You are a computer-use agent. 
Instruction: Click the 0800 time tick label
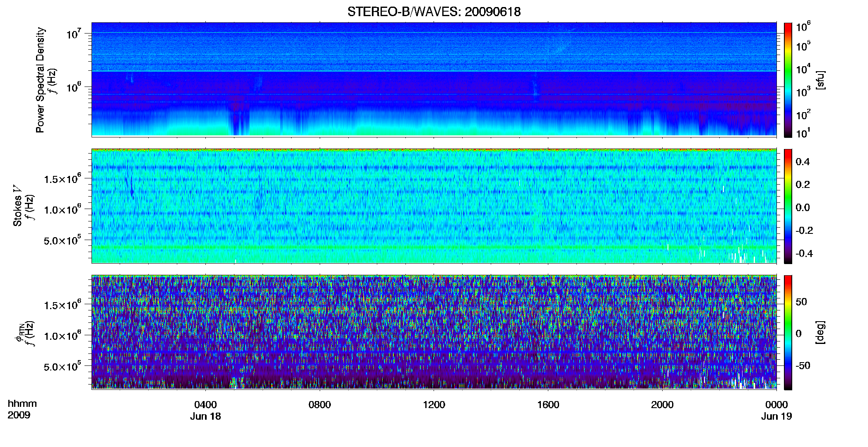320,405
